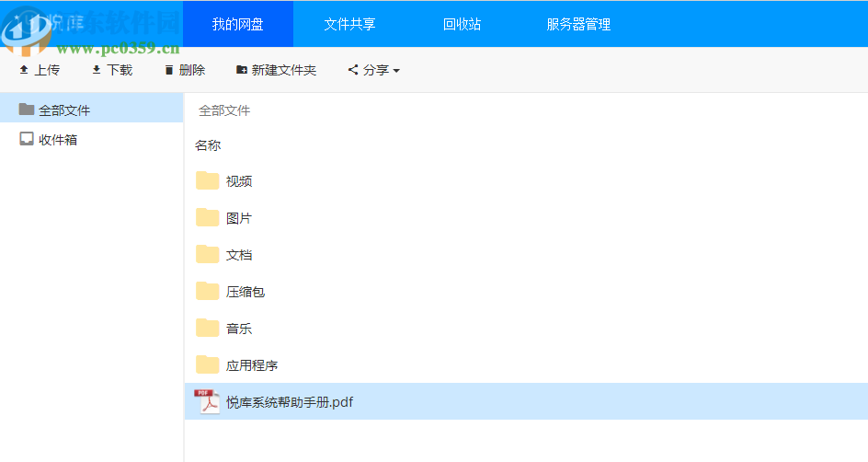Image resolution: width=868 pixels, height=462 pixels.
Task: Select the 悦库系统帮助手册.pdf file name
Action: (x=290, y=402)
